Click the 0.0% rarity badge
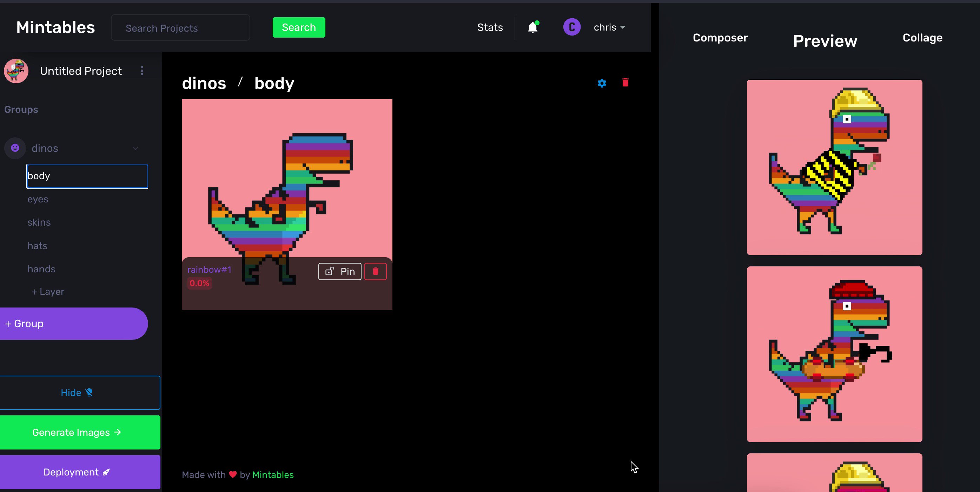The width and height of the screenshot is (980, 492). click(199, 283)
